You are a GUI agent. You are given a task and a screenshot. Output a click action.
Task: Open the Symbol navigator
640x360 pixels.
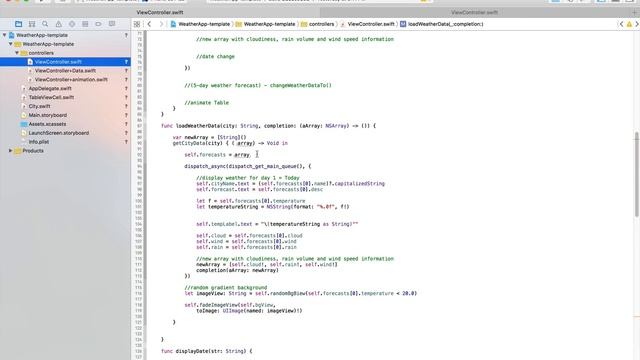point(32,24)
